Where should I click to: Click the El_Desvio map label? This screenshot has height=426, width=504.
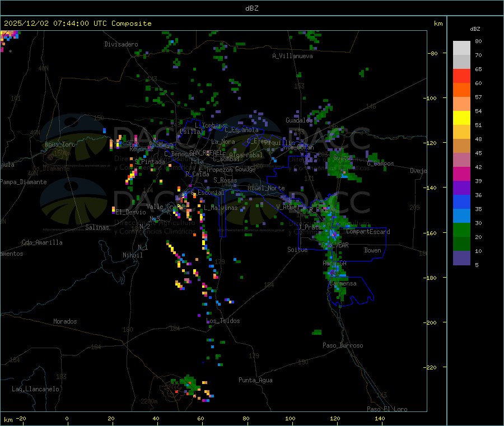(x=130, y=212)
